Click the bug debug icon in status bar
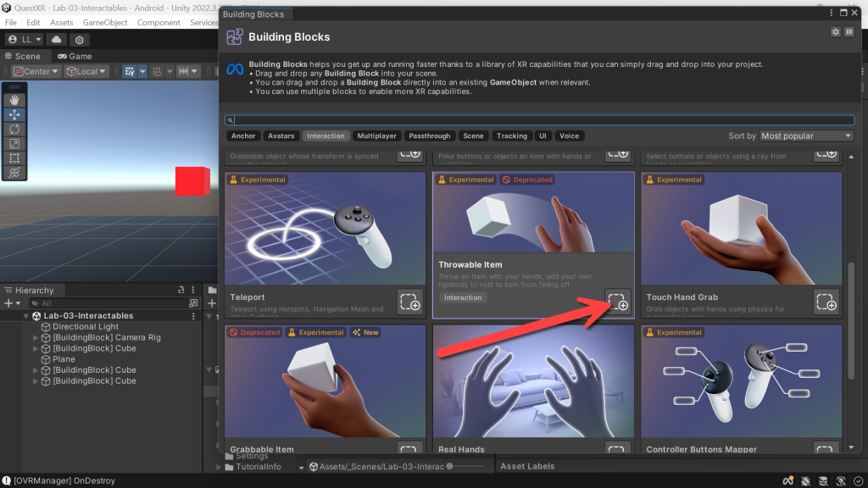 pyautogui.click(x=805, y=481)
